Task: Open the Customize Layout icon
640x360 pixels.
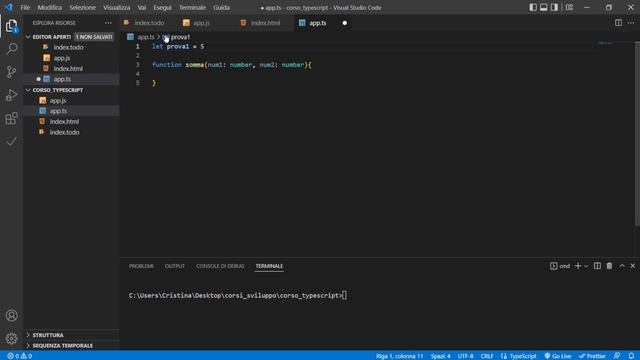Action: coord(569,7)
